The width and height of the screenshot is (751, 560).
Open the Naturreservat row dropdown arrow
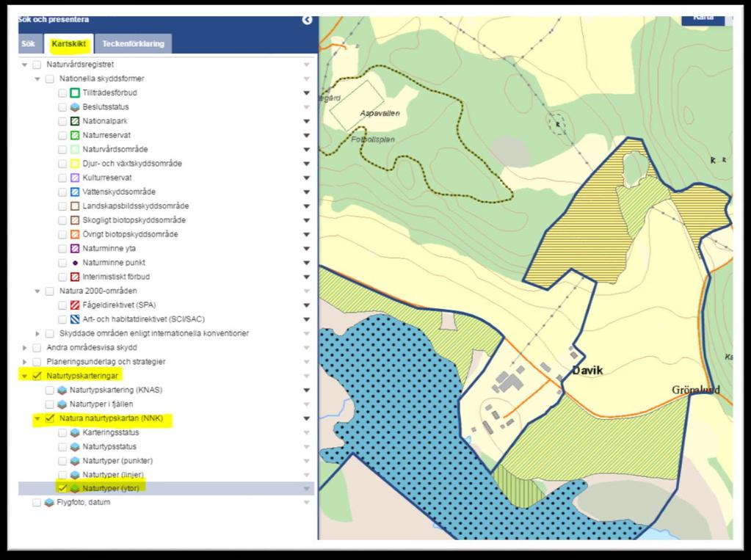307,136
